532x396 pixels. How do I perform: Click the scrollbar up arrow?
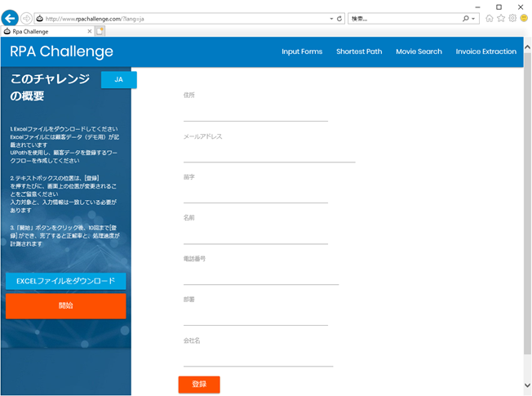point(527,47)
